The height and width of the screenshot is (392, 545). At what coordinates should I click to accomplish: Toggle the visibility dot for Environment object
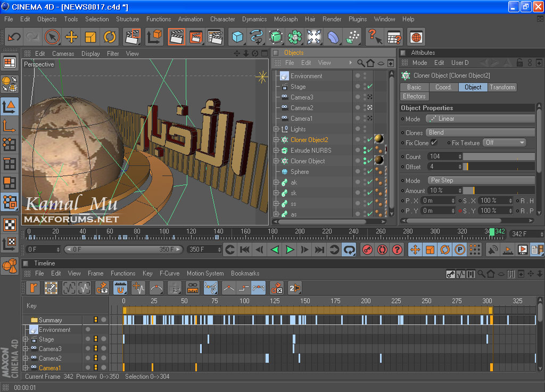[x=357, y=76]
